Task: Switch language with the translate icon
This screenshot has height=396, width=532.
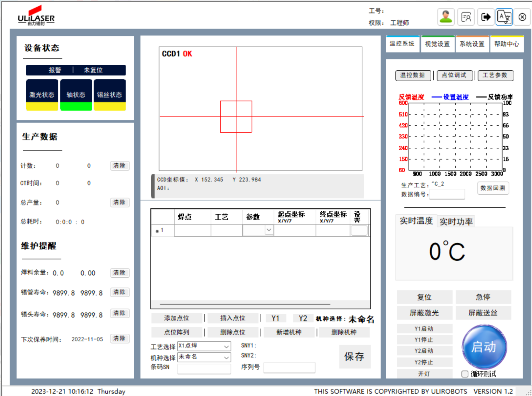Action: pyautogui.click(x=504, y=17)
